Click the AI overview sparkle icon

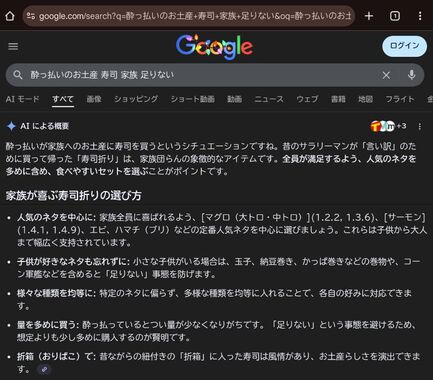[11, 126]
